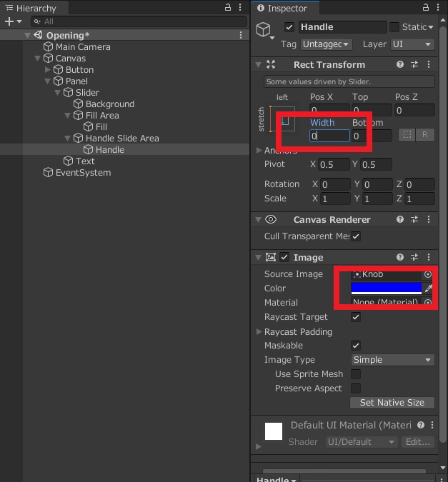Open the Image Type dropdown
The width and height of the screenshot is (448, 482).
(x=392, y=360)
